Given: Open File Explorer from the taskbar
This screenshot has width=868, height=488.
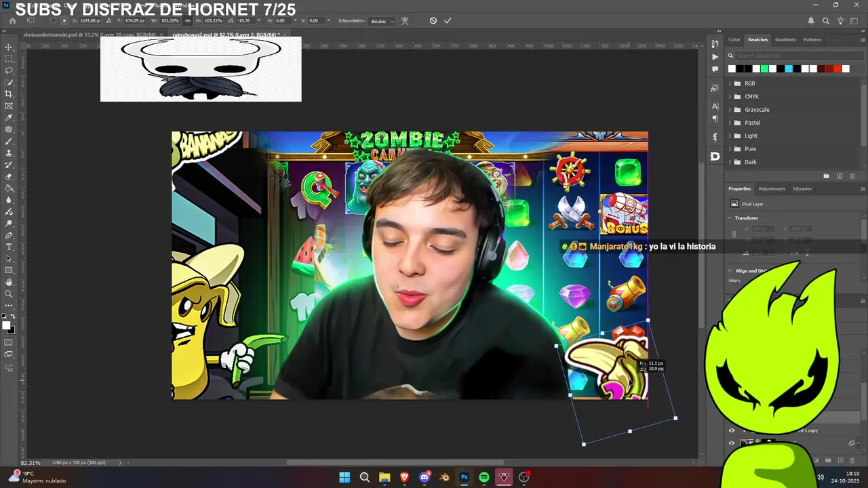Looking at the screenshot, I should 384,477.
